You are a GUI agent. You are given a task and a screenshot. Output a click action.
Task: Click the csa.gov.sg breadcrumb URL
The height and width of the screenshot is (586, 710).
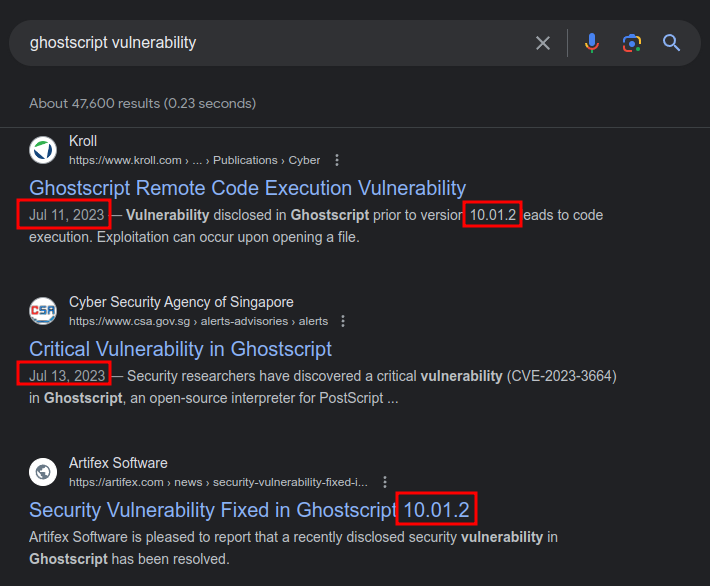click(x=198, y=321)
